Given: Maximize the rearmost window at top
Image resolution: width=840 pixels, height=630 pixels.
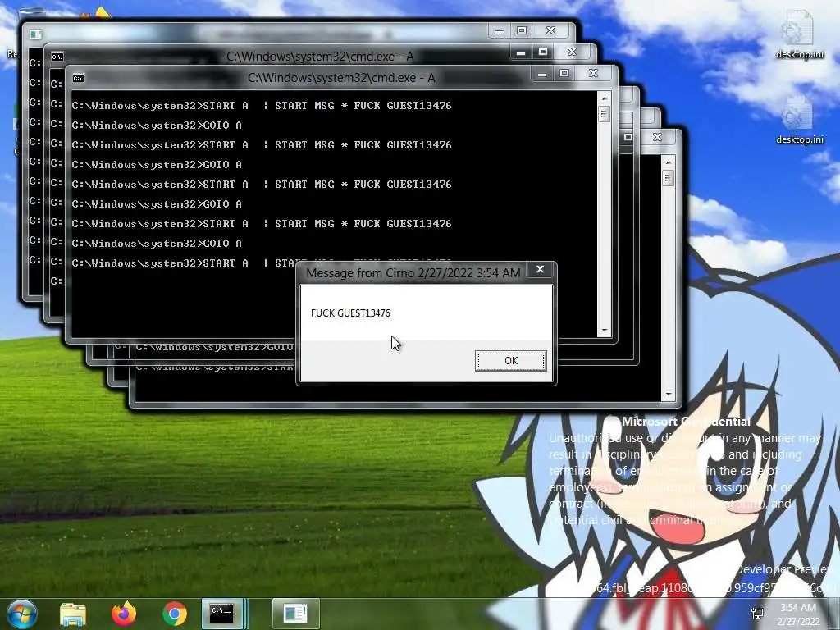Looking at the screenshot, I should 521,30.
